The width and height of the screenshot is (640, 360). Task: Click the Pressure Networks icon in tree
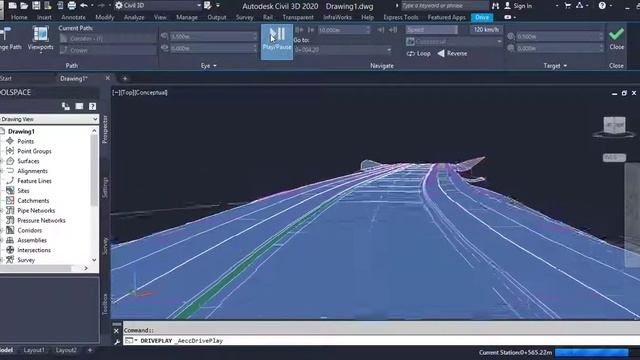(x=10, y=220)
